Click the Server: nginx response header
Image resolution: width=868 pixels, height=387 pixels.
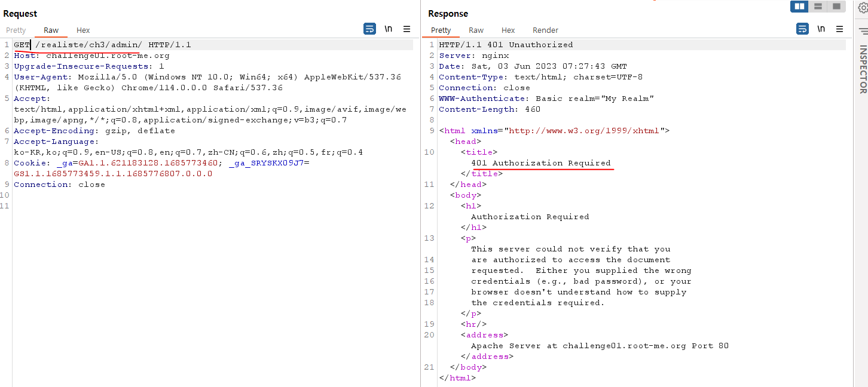(x=473, y=56)
